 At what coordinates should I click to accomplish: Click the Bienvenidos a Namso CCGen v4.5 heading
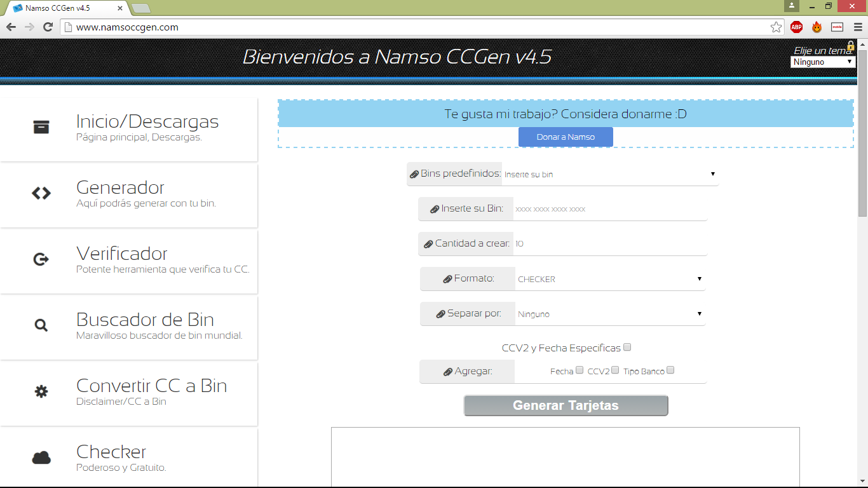pyautogui.click(x=397, y=57)
